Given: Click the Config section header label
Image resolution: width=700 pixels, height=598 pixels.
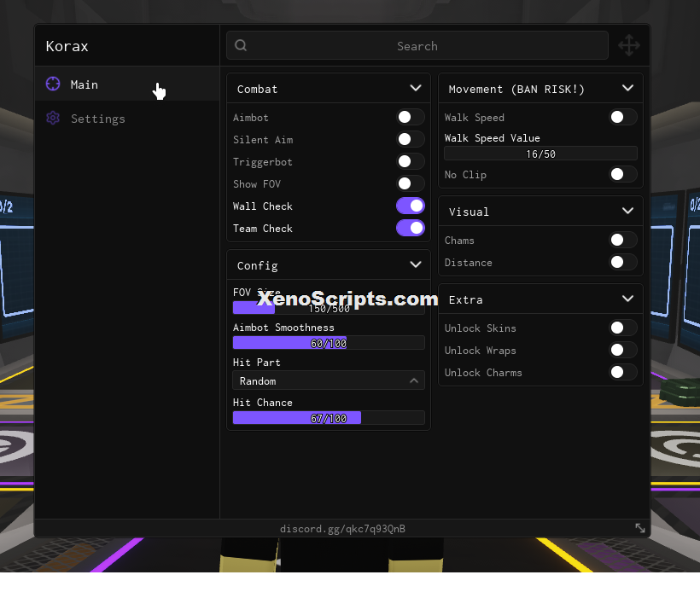Looking at the screenshot, I should click(258, 266).
